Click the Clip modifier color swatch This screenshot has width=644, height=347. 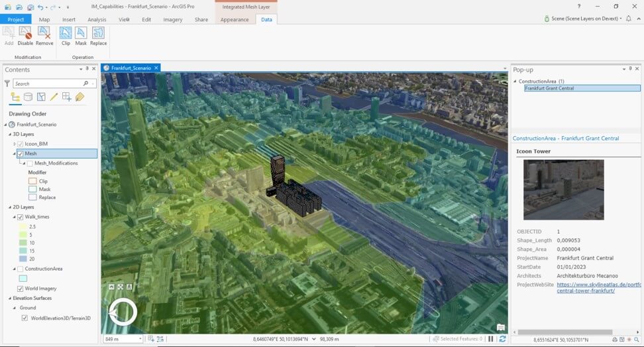[32, 181]
